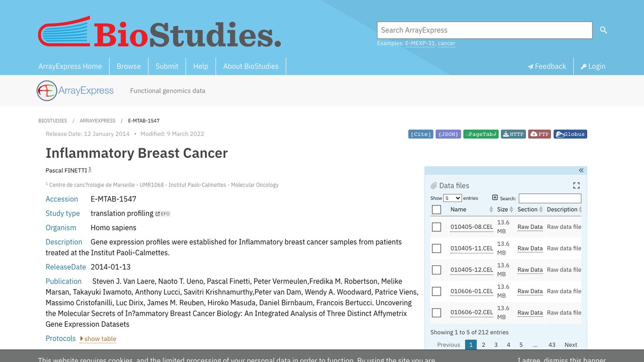Focus the Data files Search box
This screenshot has height=362, width=644.
(550, 199)
